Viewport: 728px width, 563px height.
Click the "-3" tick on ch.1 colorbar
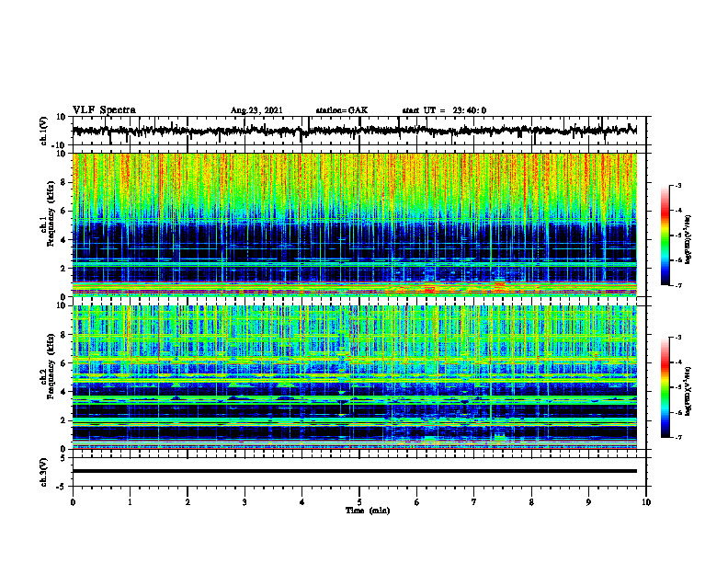(677, 185)
